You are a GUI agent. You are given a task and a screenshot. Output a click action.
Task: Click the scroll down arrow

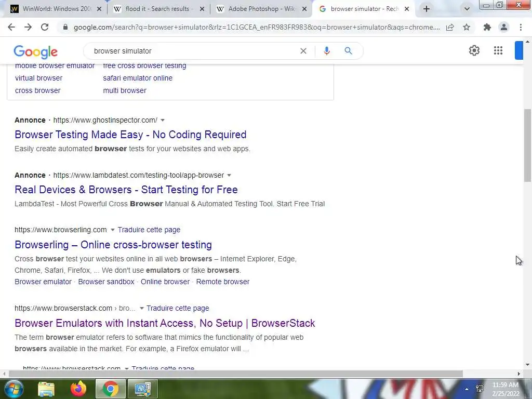528,365
